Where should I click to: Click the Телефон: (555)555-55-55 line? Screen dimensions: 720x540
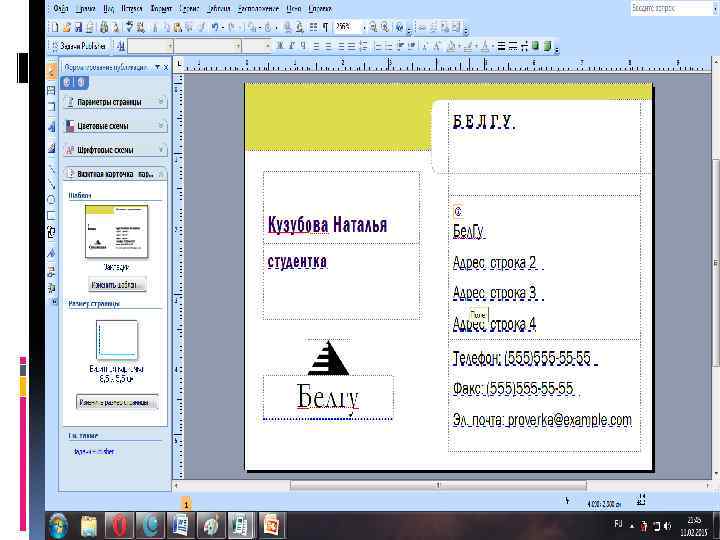click(522, 358)
